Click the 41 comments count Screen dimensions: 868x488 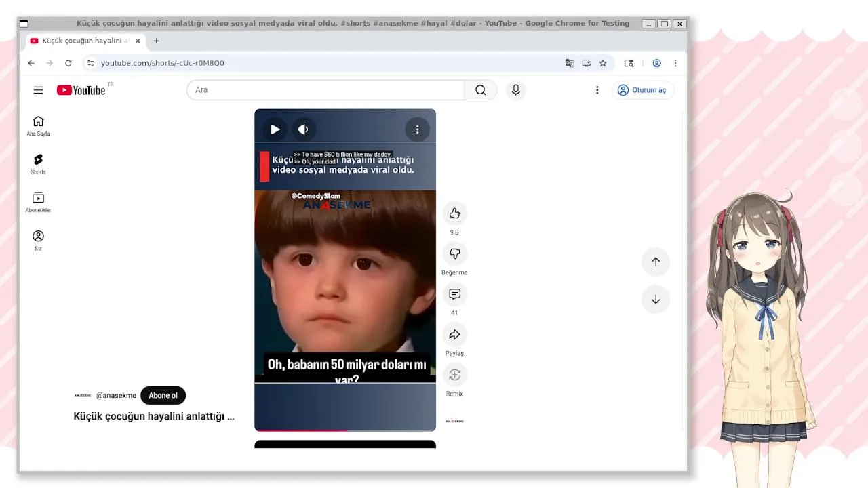coord(454,313)
